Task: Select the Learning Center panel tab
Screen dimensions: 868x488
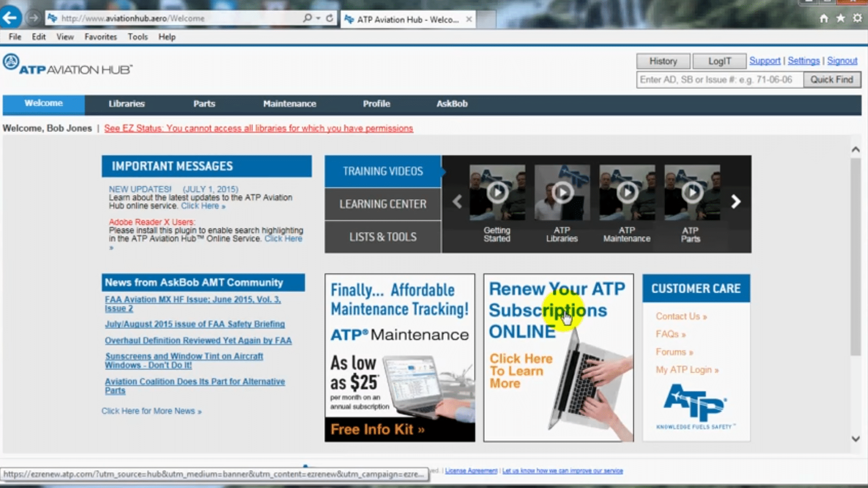Action: tap(383, 204)
